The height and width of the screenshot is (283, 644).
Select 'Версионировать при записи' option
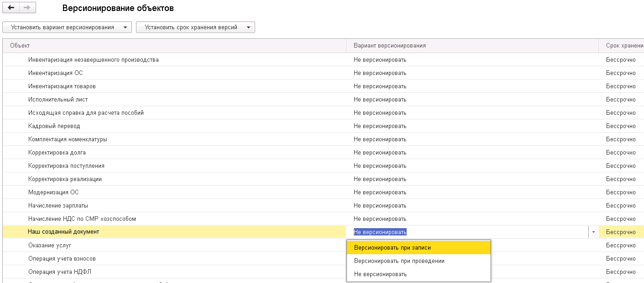click(x=393, y=248)
